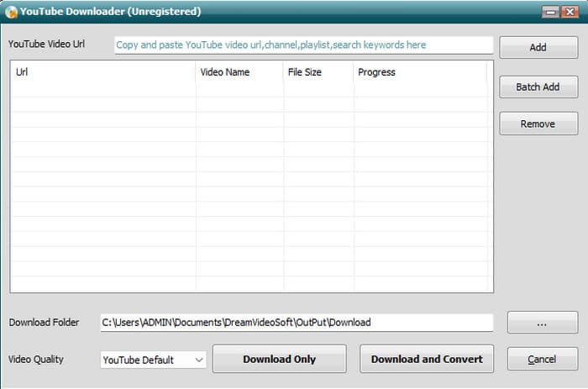Select the File Size column header
The width and height of the screenshot is (588, 389).
(x=317, y=72)
